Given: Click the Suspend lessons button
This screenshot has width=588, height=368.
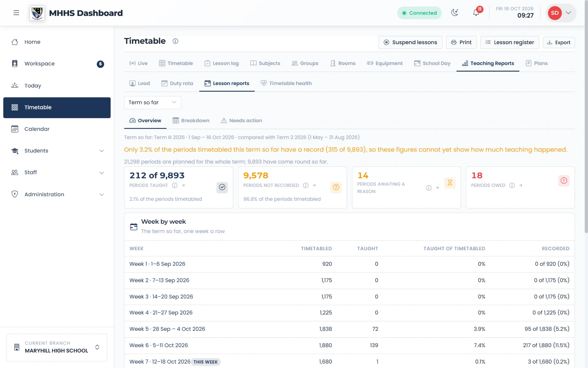Looking at the screenshot, I should coord(410,42).
